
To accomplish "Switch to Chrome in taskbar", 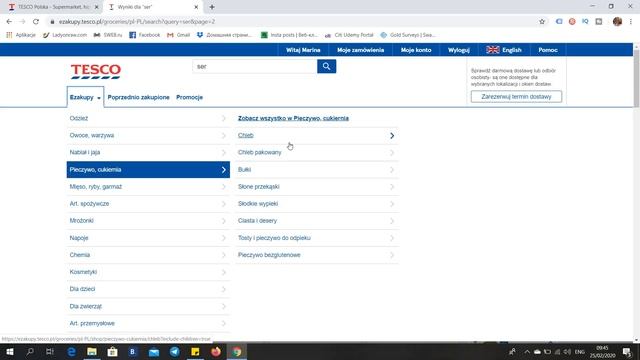I will [x=237, y=351].
